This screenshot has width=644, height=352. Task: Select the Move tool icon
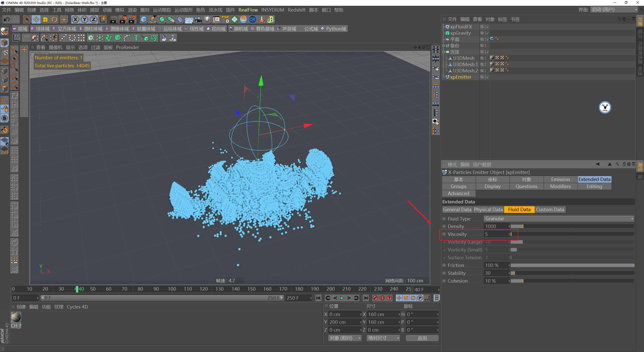(36, 19)
